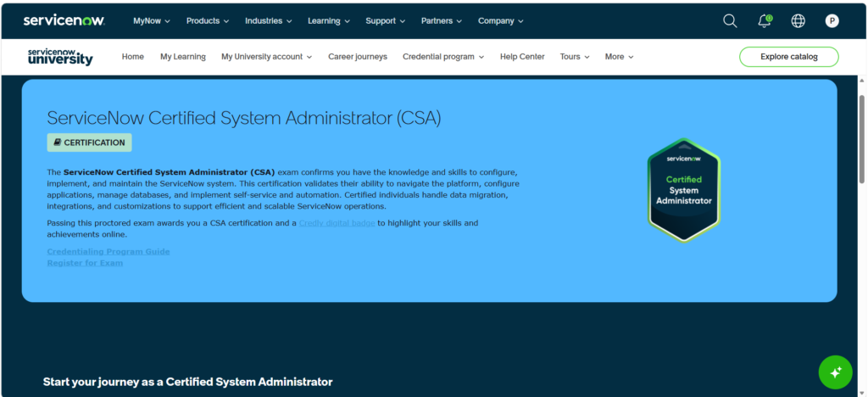The height and width of the screenshot is (397, 868).
Task: Go to the Home tab
Action: [133, 57]
